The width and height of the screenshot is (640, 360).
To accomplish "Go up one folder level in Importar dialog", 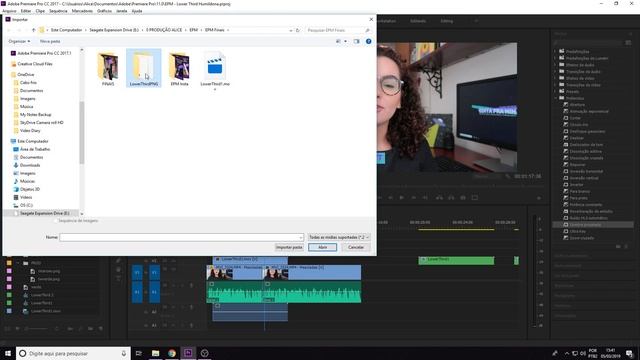I will point(33,30).
